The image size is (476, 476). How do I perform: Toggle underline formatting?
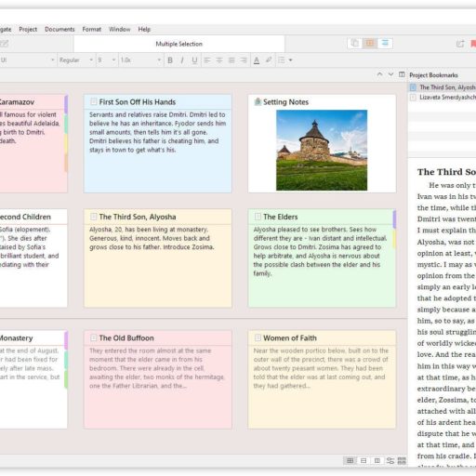[x=194, y=60]
